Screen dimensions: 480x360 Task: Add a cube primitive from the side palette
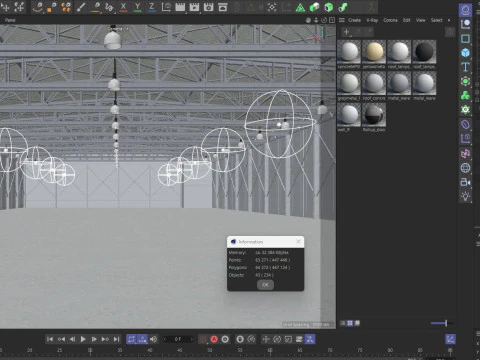pyautogui.click(x=465, y=53)
